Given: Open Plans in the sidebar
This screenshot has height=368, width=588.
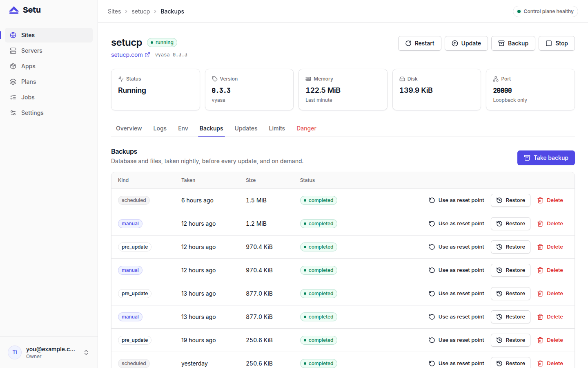Looking at the screenshot, I should (49, 82).
